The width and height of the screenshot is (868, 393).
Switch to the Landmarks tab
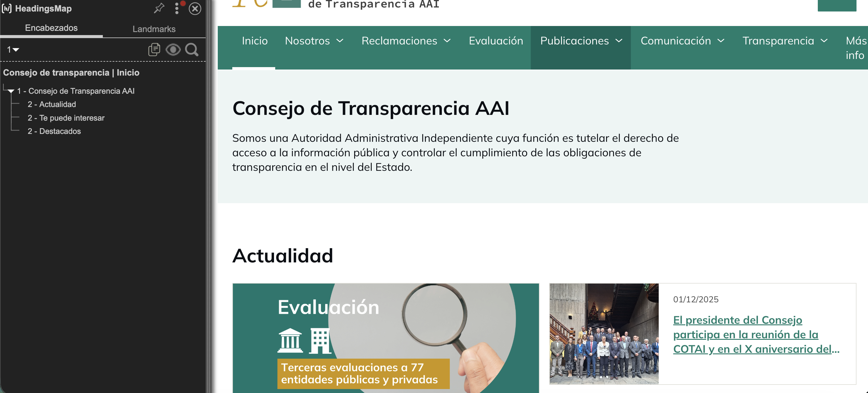click(x=154, y=29)
